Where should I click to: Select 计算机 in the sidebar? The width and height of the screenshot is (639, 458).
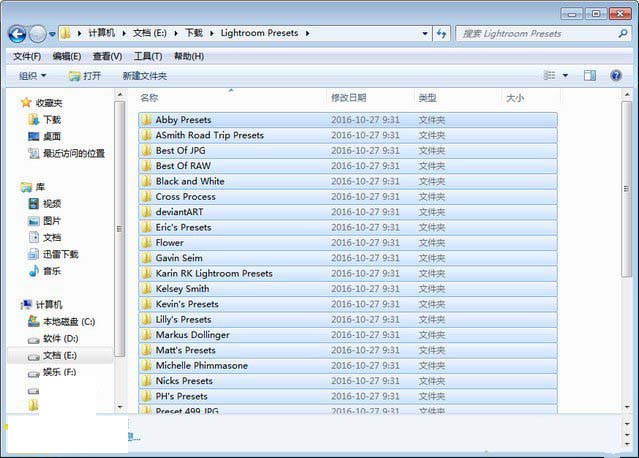pos(42,305)
